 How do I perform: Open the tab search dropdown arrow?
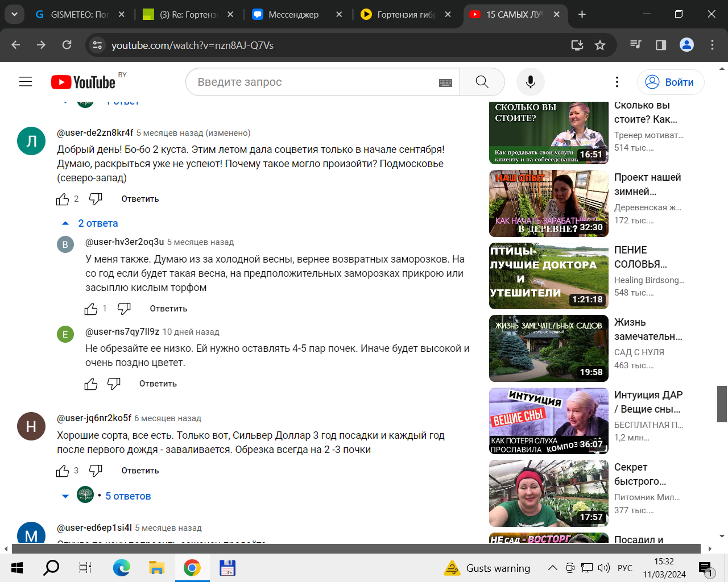click(14, 14)
